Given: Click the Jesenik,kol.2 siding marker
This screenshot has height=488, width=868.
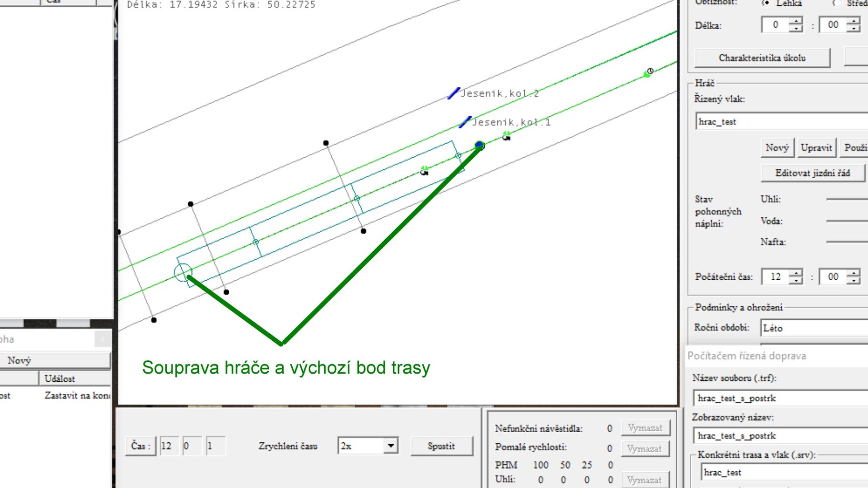Looking at the screenshot, I should click(453, 93).
